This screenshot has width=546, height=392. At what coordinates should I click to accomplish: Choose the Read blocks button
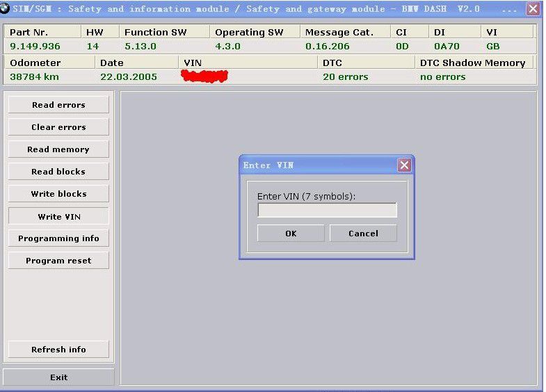(x=58, y=172)
